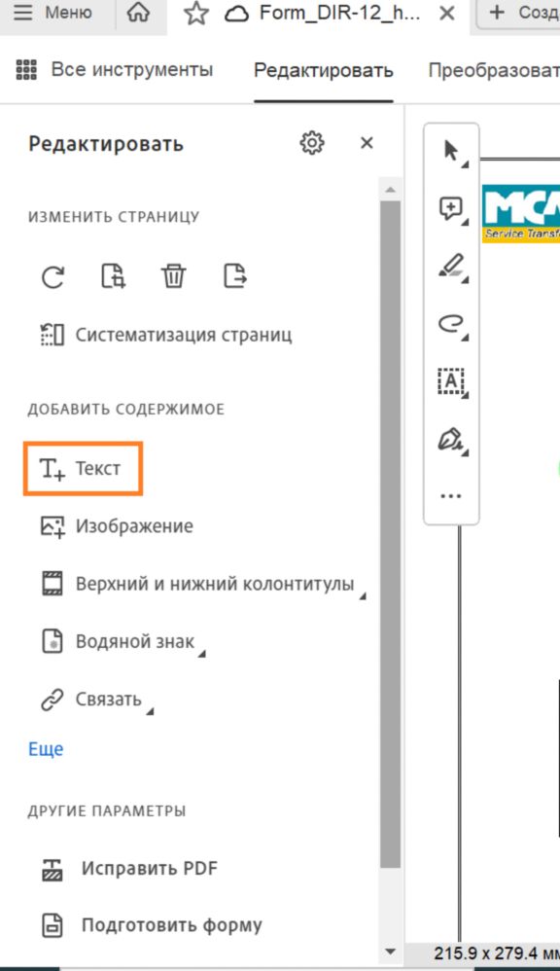Select the crop page icon
Image resolution: width=560 pixels, height=971 pixels.
(x=113, y=276)
